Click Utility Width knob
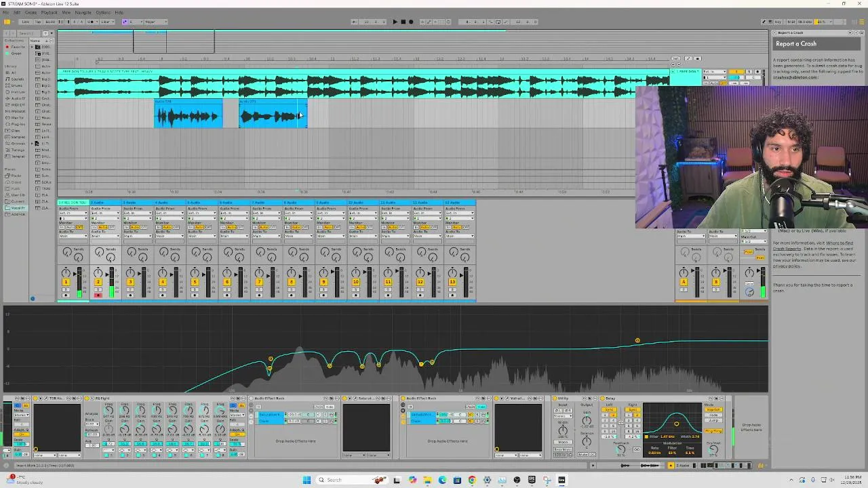Screen dimensions: 868x488 pos(563,431)
